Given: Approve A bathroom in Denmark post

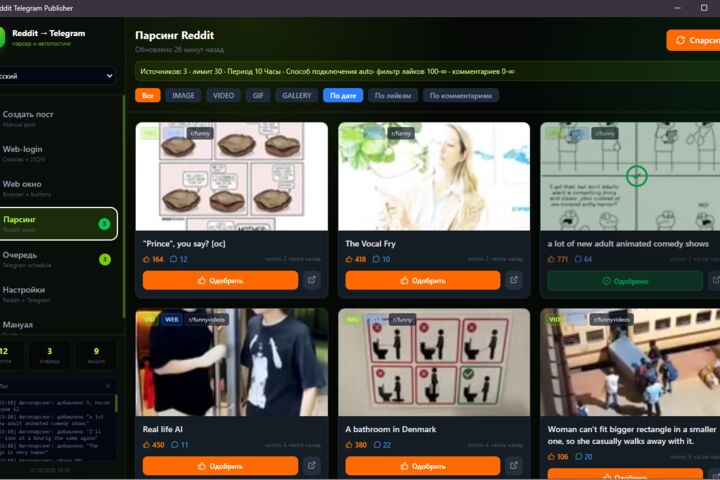Looking at the screenshot, I should coord(423,466).
